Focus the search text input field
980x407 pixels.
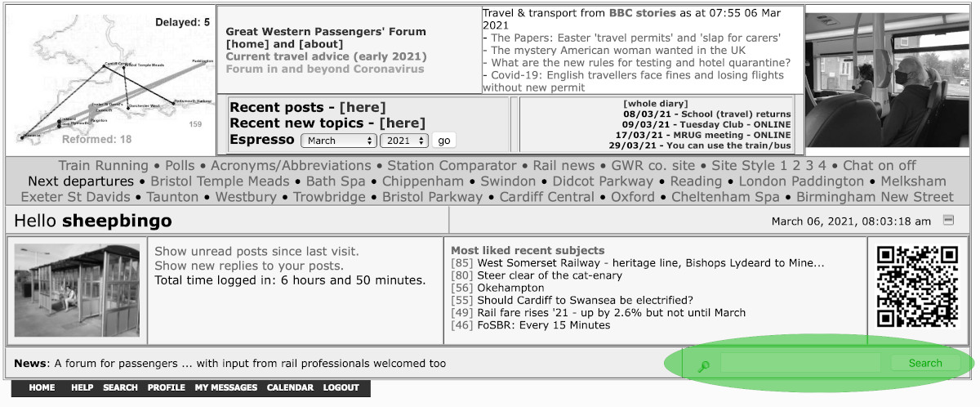point(800,363)
